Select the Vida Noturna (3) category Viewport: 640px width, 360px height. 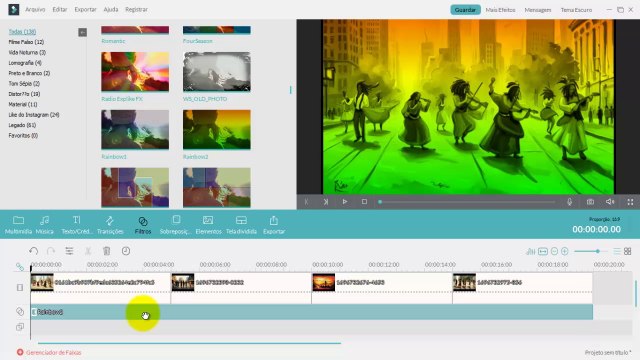pyautogui.click(x=27, y=52)
